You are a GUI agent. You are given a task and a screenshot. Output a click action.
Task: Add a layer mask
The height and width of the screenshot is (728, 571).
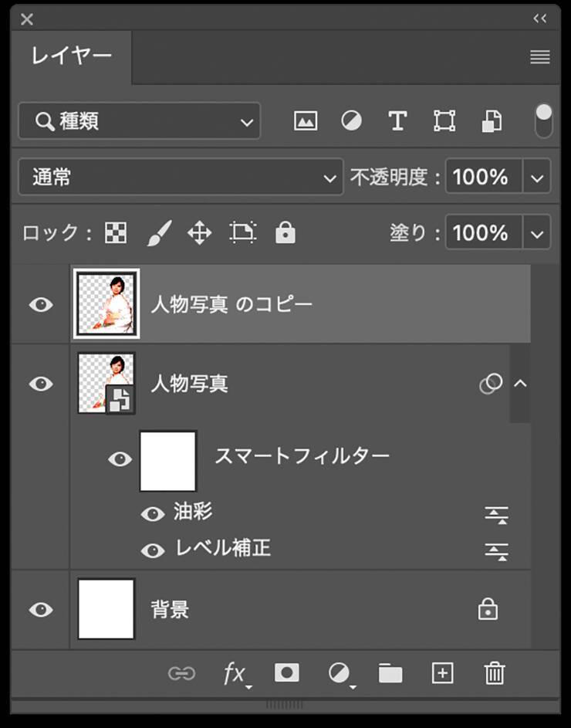point(287,673)
